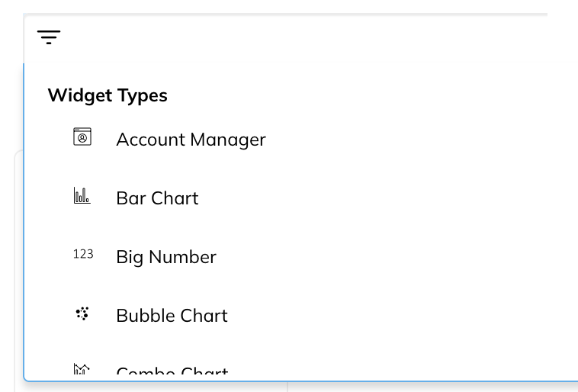
Task: Click the Widget Types section heading
Action: tap(108, 95)
